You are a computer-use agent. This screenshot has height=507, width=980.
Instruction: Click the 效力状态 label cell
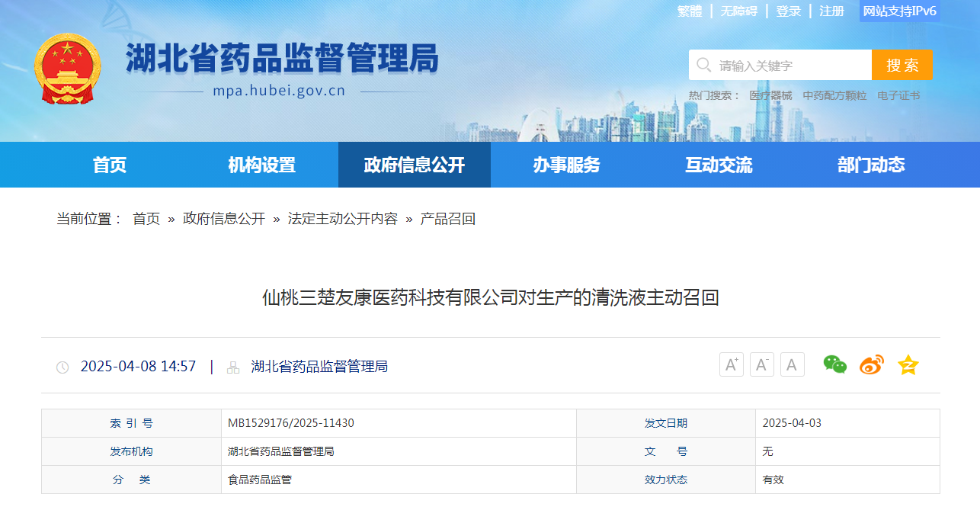click(x=666, y=480)
